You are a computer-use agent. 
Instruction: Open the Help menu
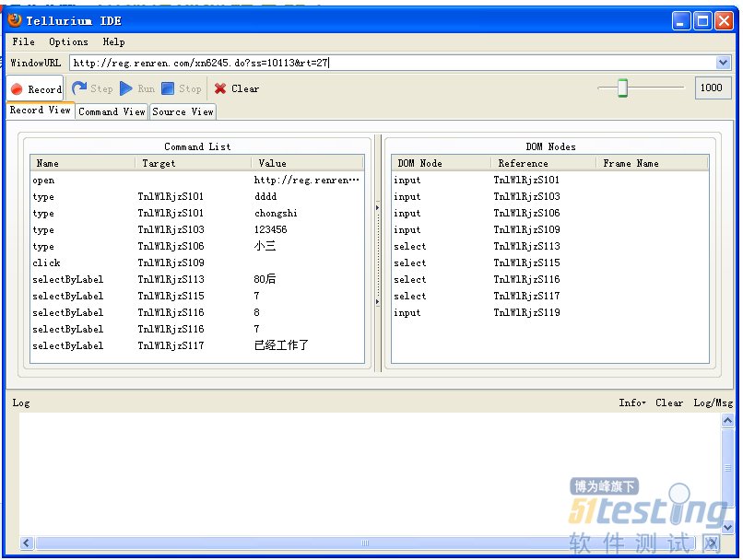pos(113,41)
